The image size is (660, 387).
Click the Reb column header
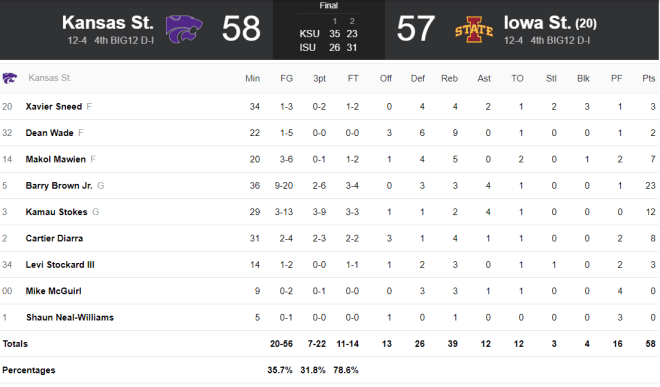(449, 78)
